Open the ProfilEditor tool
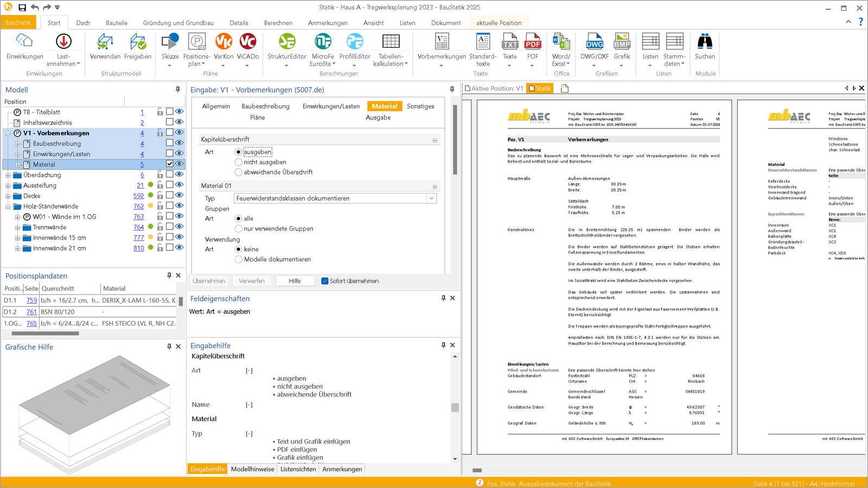 pyautogui.click(x=355, y=42)
